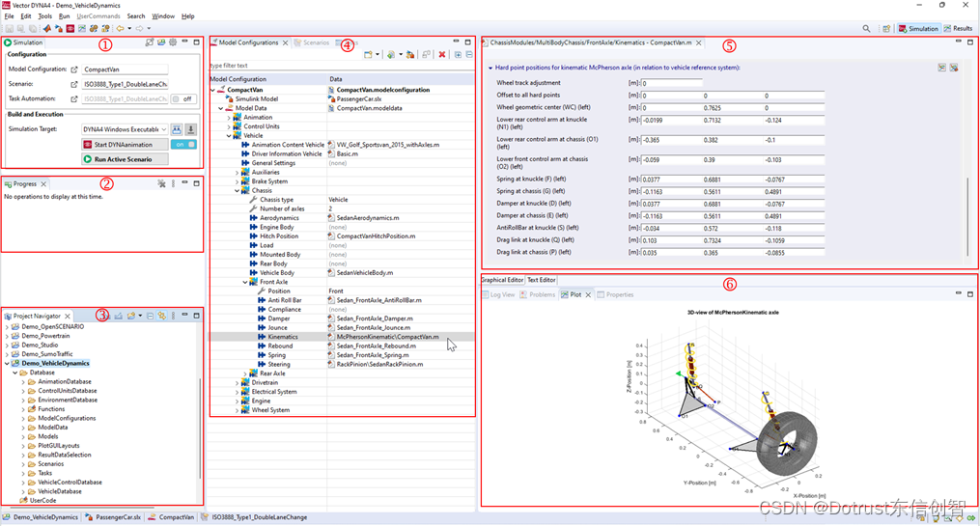Click the MATLAB icon in main toolbar
Viewport: 980px width, 526px height.
click(x=47, y=28)
